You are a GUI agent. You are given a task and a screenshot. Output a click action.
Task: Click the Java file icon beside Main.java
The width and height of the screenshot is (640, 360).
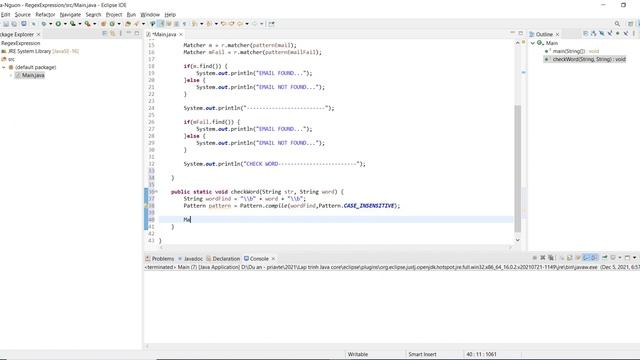pyautogui.click(x=18, y=75)
